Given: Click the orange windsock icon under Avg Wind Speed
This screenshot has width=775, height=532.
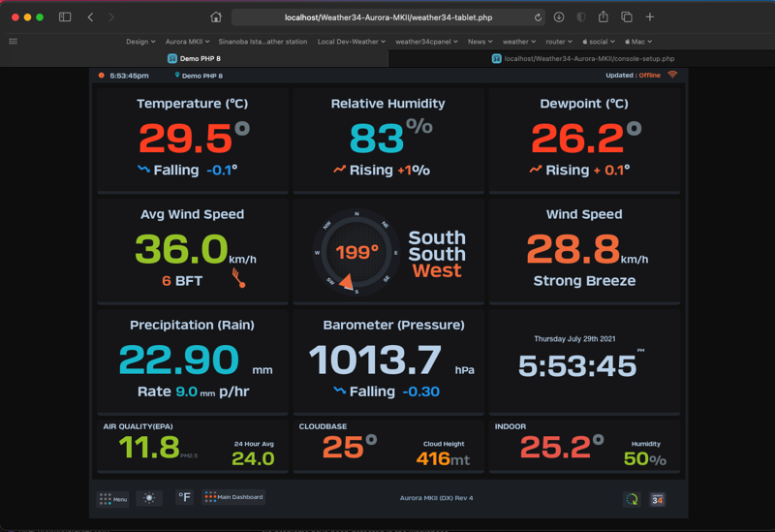Looking at the screenshot, I should point(238,278).
